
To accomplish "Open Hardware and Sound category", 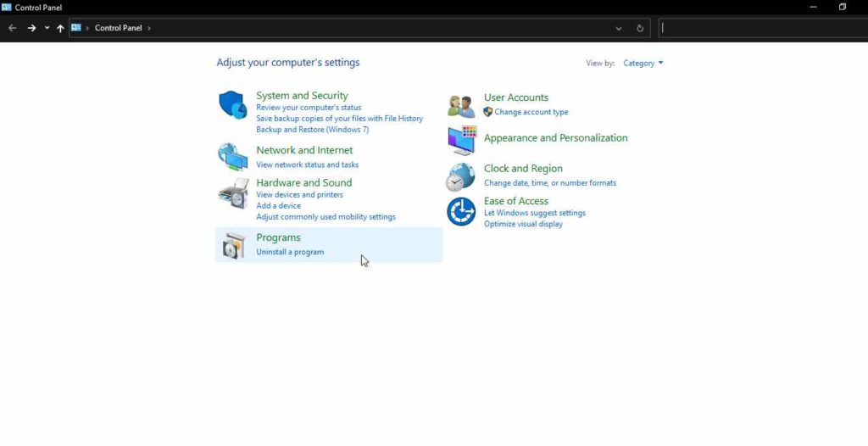I will [x=304, y=182].
